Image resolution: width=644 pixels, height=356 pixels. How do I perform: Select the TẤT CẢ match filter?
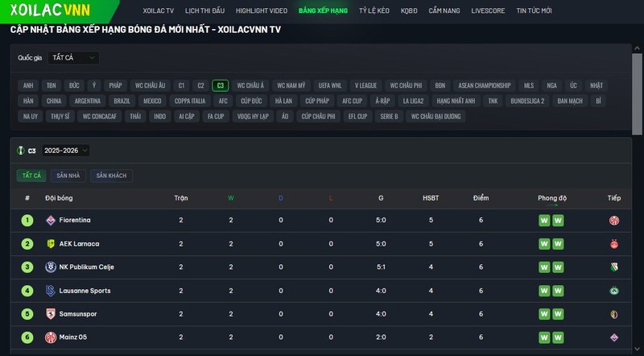point(31,175)
